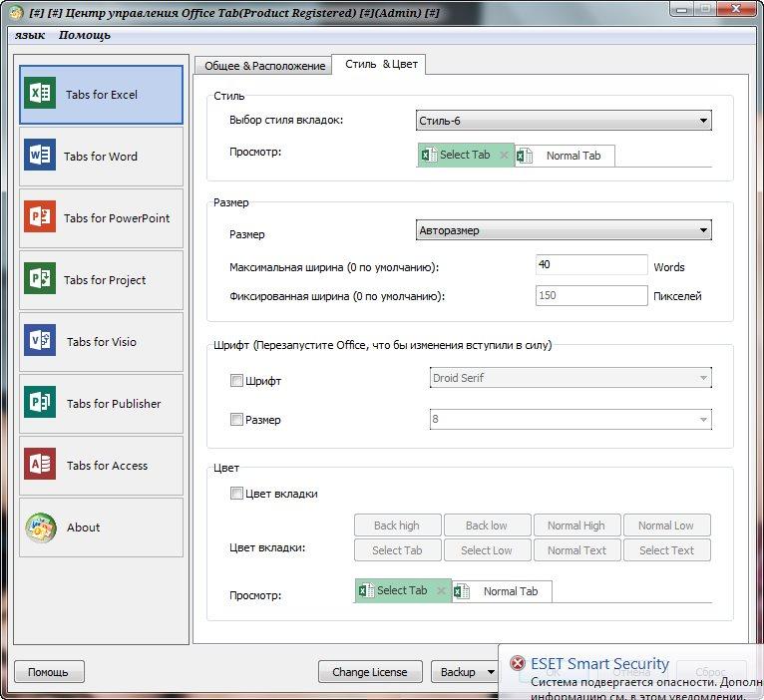Switch to Общее & Расположение tab

coord(263,66)
